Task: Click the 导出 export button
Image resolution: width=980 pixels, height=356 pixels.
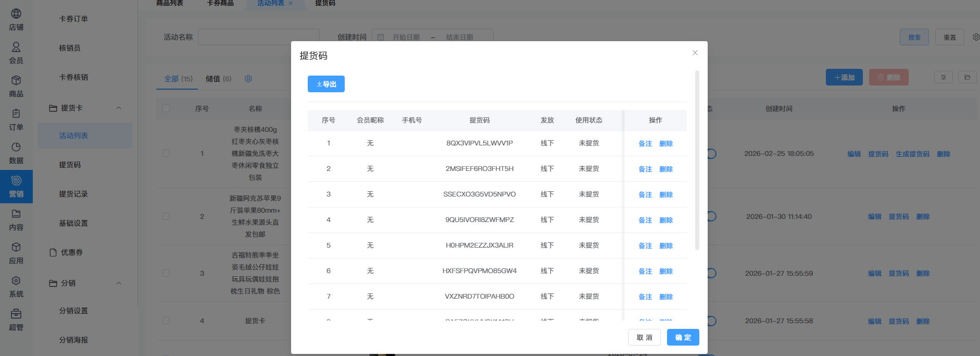Action: pyautogui.click(x=326, y=84)
